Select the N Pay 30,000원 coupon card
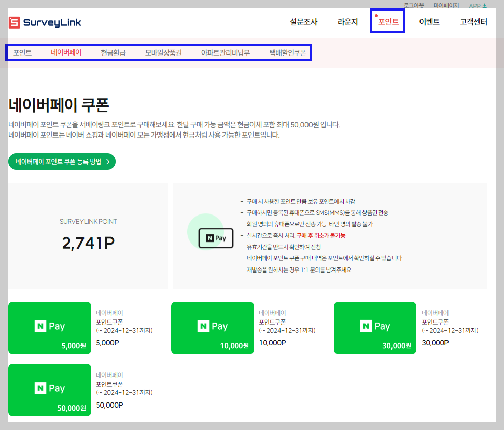504x430 pixels. point(375,328)
